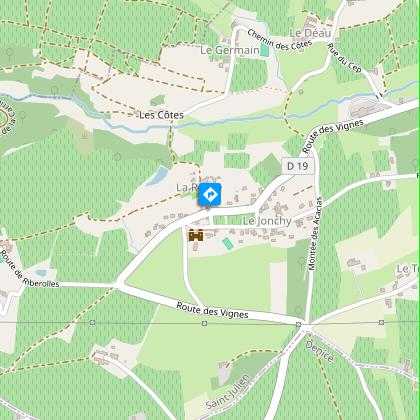Viewport: 420px width, 420px height.
Task: Click the lower Route des Vignes label
Action: [212, 310]
